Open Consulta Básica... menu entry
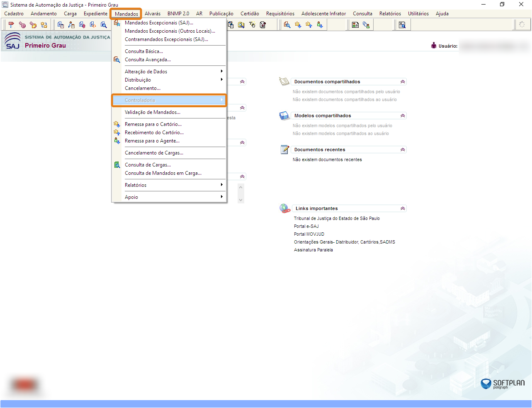 point(169,51)
